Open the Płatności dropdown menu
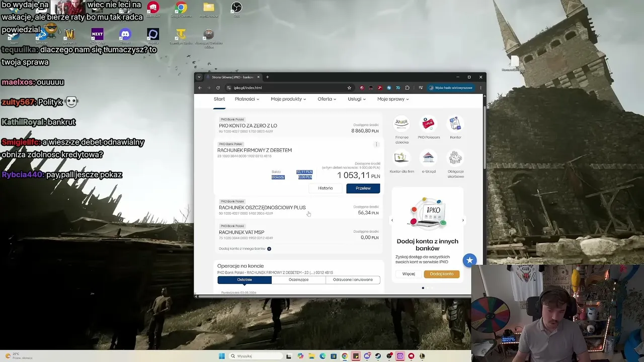This screenshot has width=644, height=362. [247, 99]
